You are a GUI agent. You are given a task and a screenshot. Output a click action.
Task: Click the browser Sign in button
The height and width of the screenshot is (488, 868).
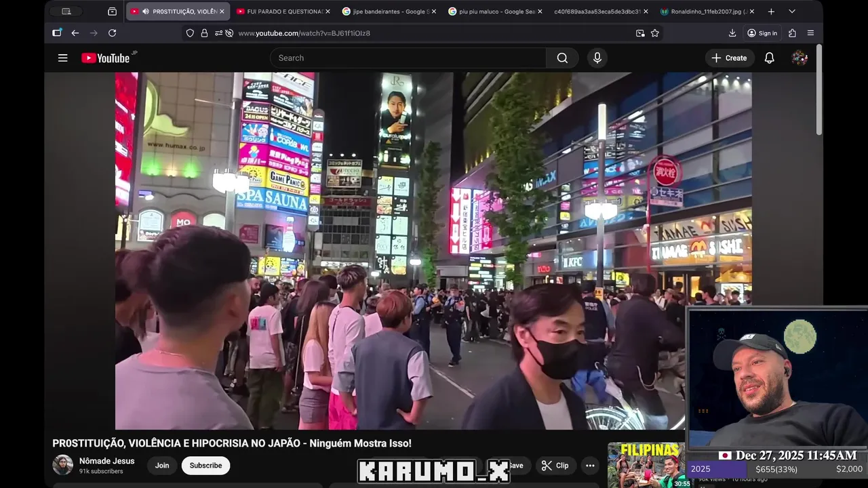pyautogui.click(x=762, y=33)
